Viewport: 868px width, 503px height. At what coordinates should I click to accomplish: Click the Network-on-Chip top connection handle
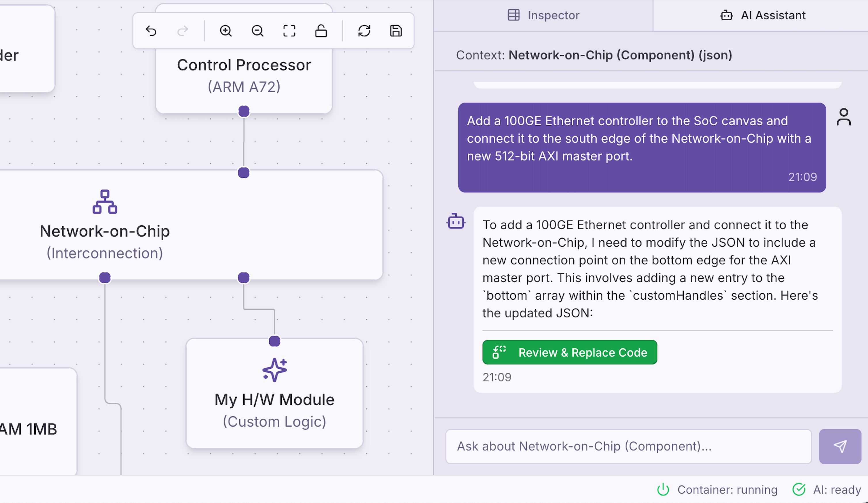tap(244, 173)
